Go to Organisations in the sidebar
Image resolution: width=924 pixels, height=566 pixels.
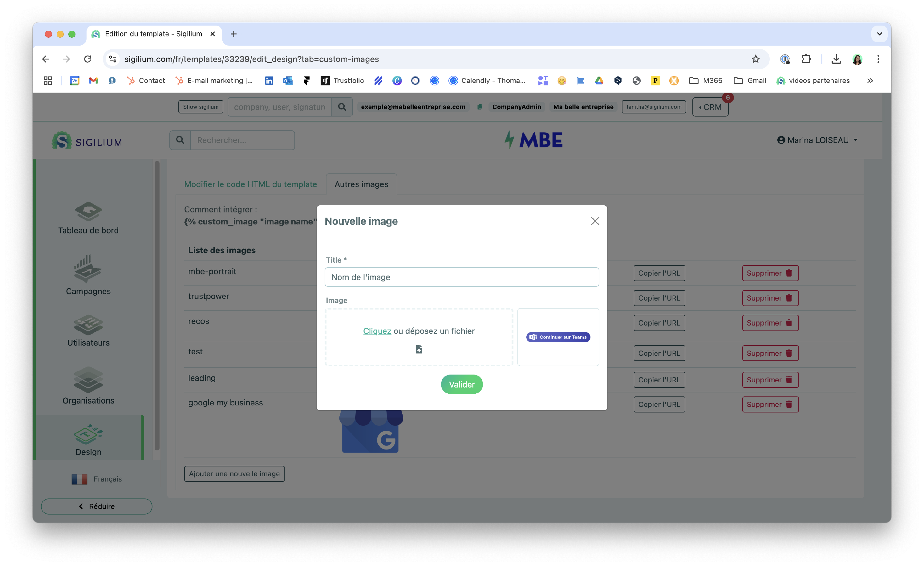(x=88, y=380)
